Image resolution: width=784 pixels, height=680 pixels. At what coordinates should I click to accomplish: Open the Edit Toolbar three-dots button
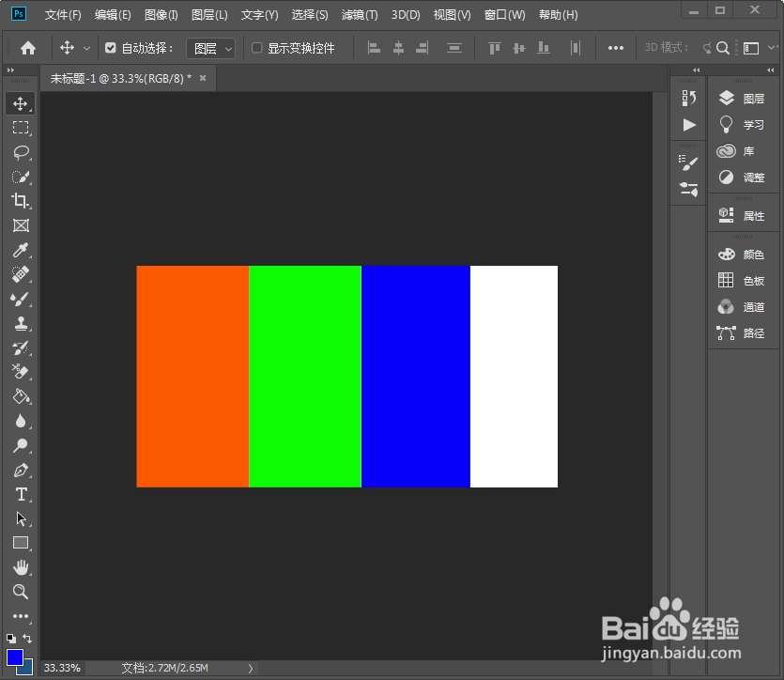pyautogui.click(x=21, y=616)
